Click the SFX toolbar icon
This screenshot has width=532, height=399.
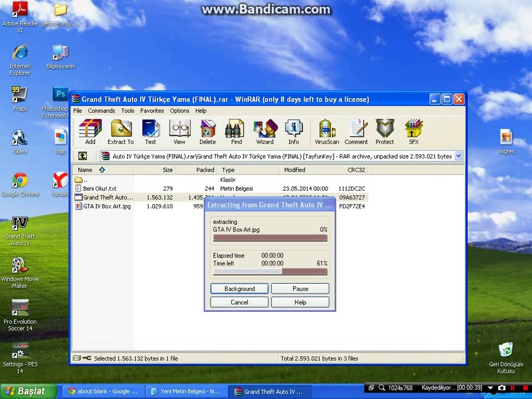[x=413, y=132]
